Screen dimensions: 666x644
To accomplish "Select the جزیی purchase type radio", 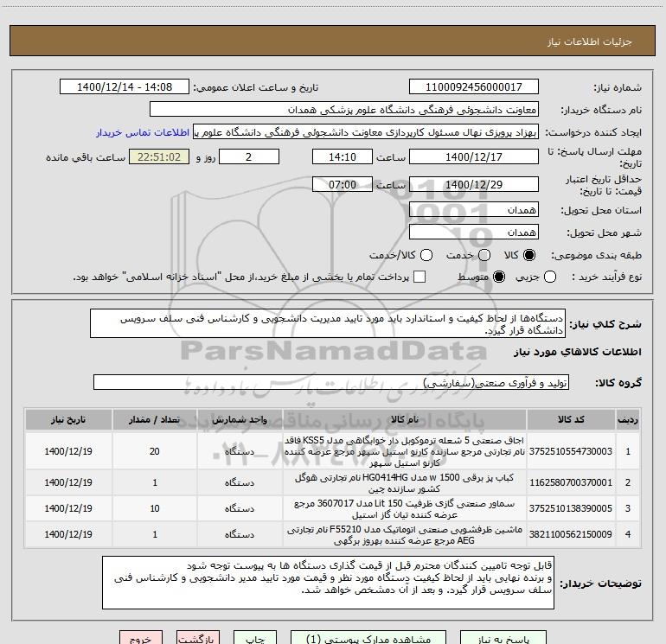I will (x=549, y=277).
